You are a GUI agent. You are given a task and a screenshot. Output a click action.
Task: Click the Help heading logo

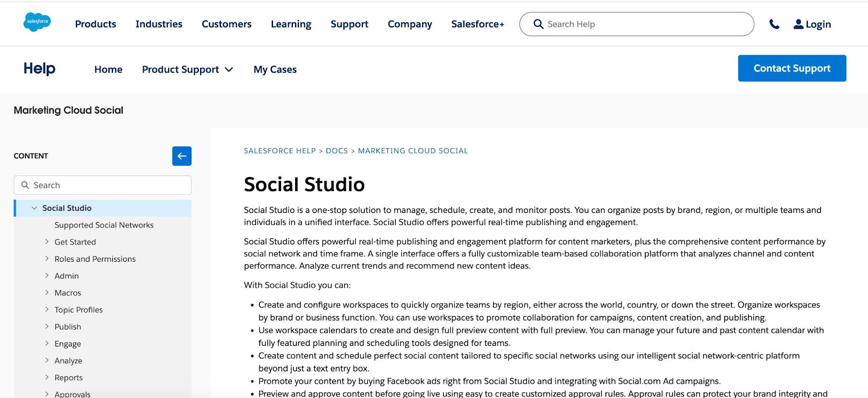(x=40, y=68)
